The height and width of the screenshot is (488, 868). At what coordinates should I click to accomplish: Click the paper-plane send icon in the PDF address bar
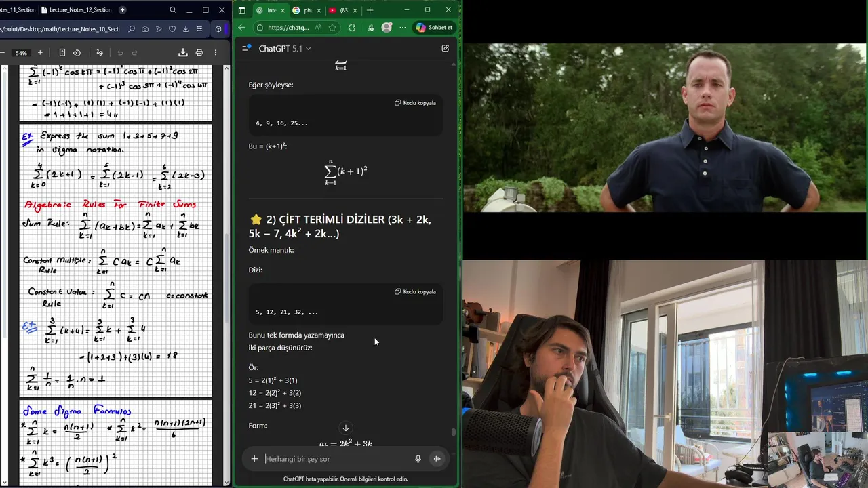tap(159, 29)
